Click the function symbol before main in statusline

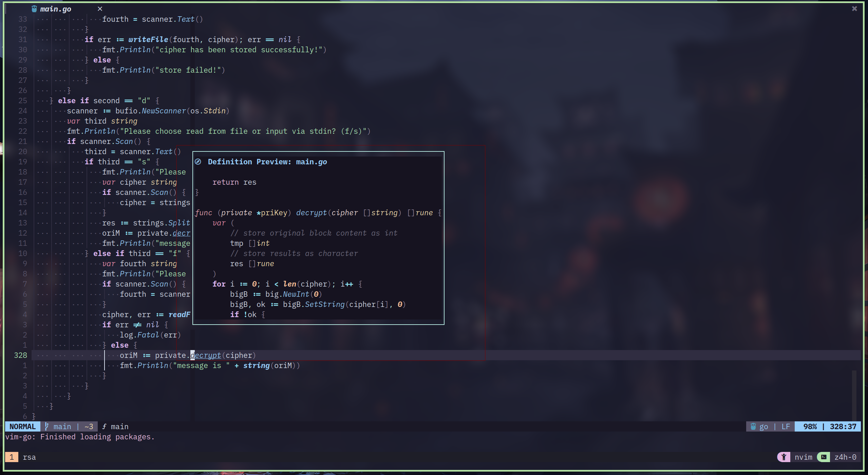click(x=104, y=426)
